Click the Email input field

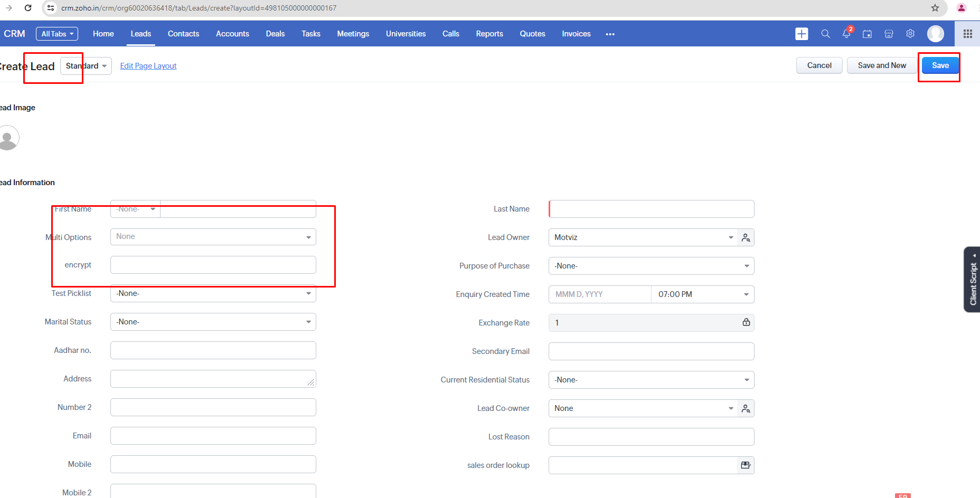[x=213, y=436]
